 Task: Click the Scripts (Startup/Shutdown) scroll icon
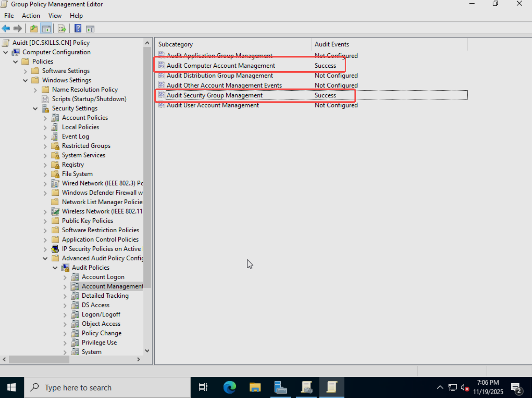(45, 99)
